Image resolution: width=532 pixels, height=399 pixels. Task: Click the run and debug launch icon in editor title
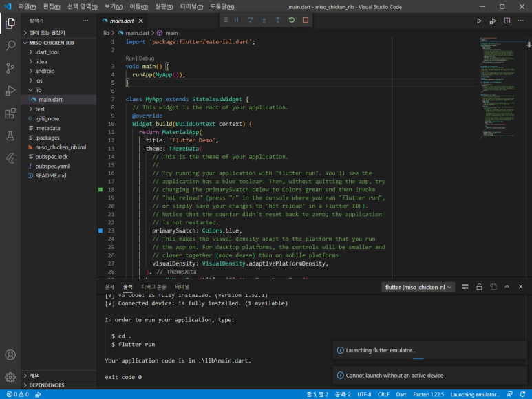[493, 21]
